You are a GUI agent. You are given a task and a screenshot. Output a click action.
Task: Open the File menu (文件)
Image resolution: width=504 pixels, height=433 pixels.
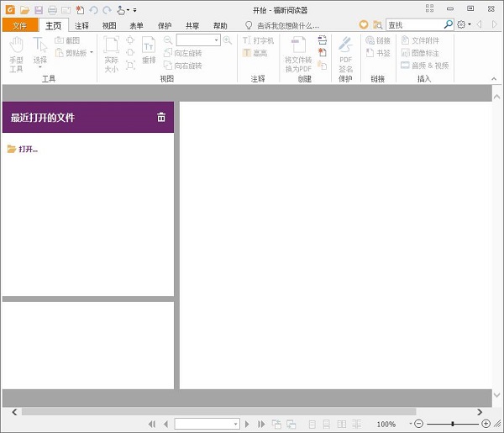[x=20, y=25]
